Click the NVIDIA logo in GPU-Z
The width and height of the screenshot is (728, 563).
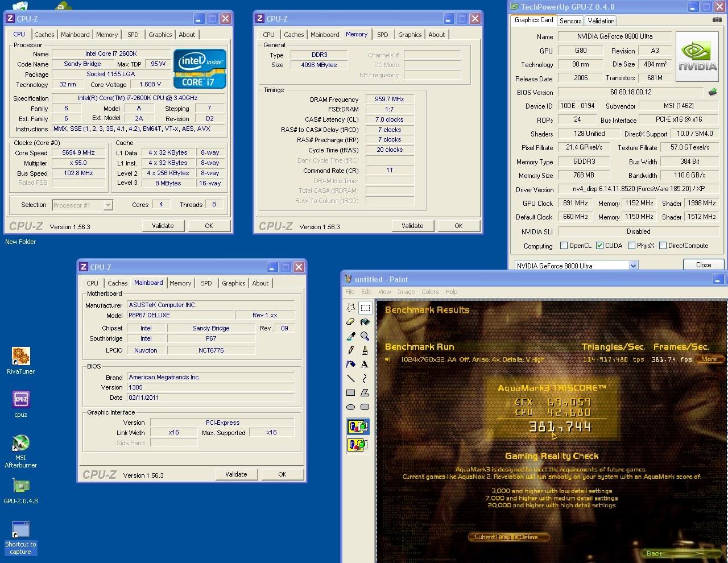pyautogui.click(x=698, y=56)
